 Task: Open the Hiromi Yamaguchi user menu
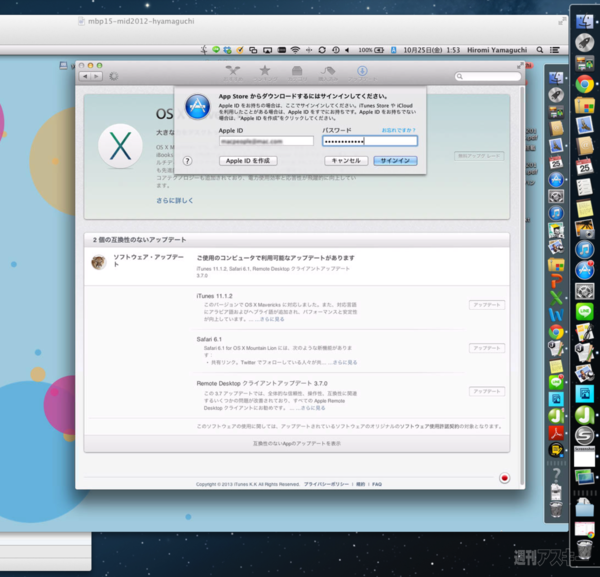tap(497, 50)
